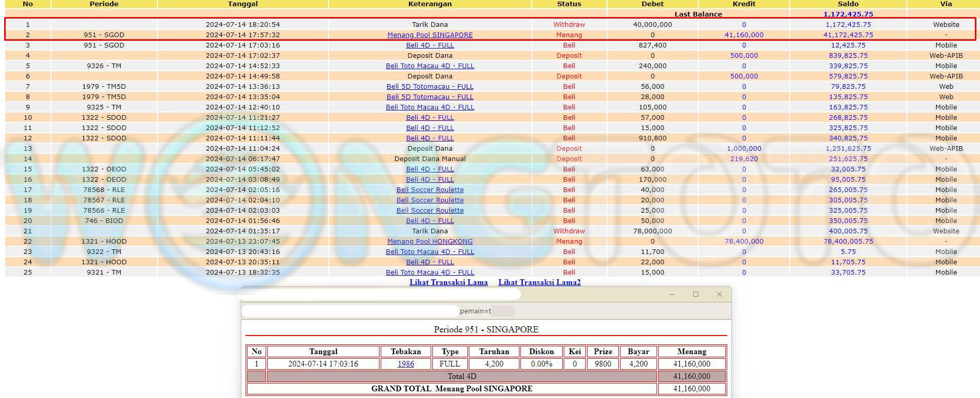This screenshot has width=980, height=398.
Task: Click Beli 5D Totomacau entry at 13:35:04
Action: click(x=430, y=97)
